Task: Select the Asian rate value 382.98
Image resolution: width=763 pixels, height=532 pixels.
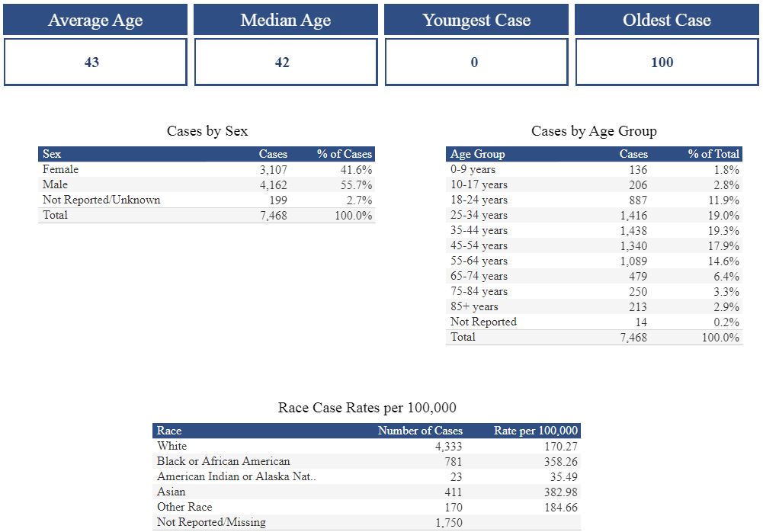Action: pyautogui.click(x=561, y=492)
